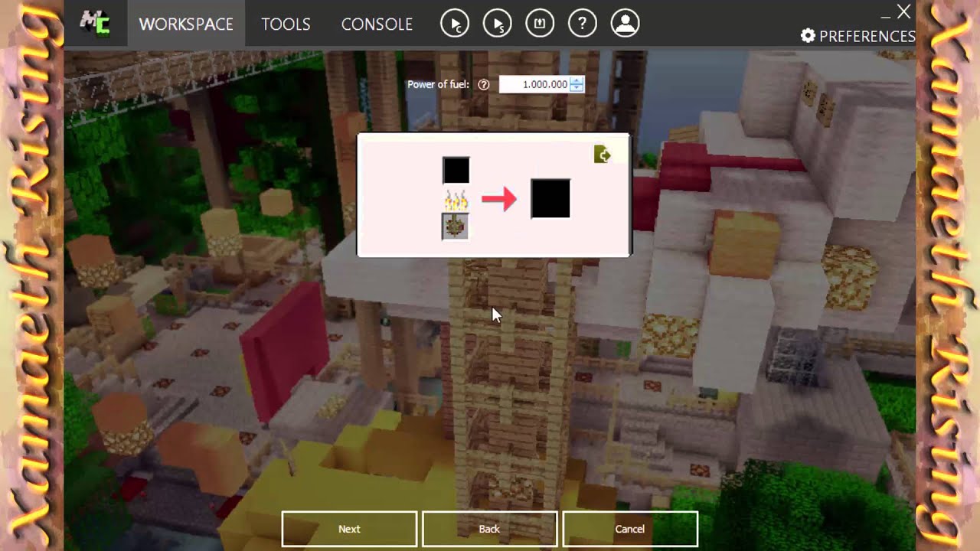This screenshot has width=980, height=551.
Task: Open the WORKSPACE tab
Action: click(186, 24)
